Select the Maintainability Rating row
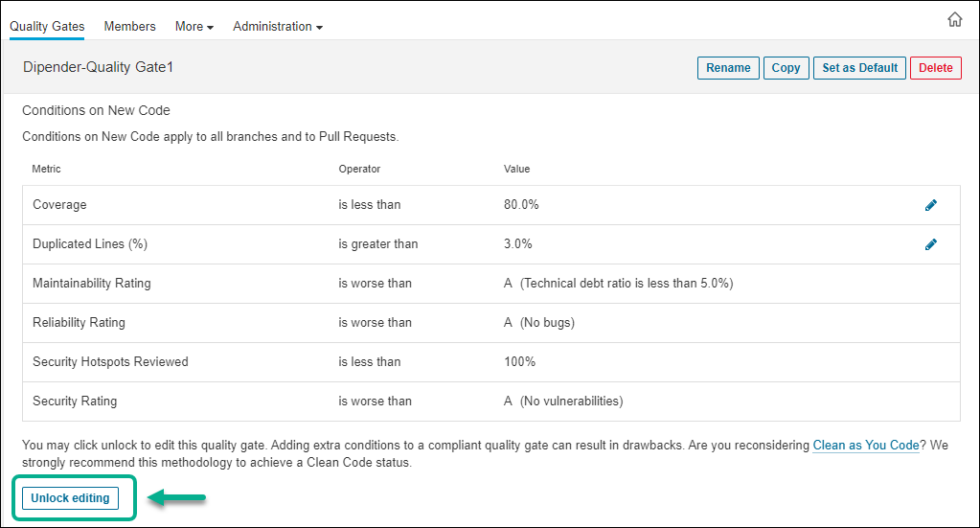The width and height of the screenshot is (980, 528). tap(91, 284)
